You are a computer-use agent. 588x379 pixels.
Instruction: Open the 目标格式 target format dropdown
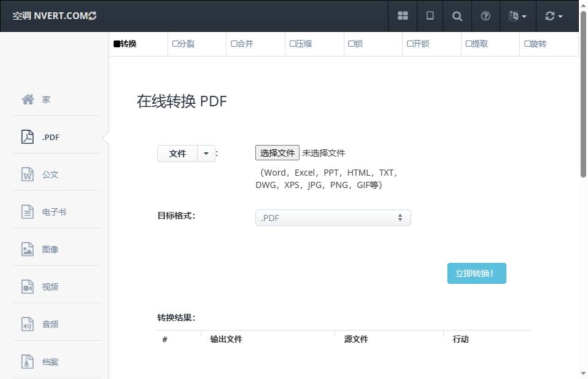pyautogui.click(x=333, y=217)
